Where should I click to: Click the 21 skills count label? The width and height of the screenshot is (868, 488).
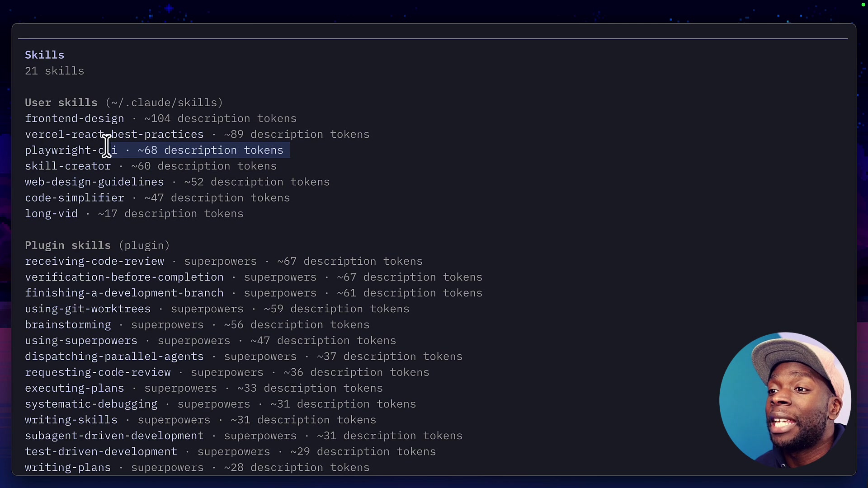[x=54, y=71]
